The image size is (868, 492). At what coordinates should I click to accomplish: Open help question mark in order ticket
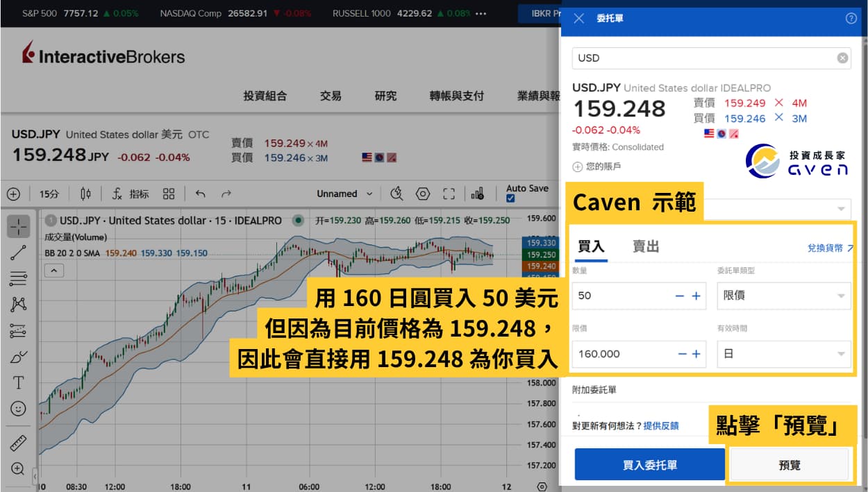851,18
